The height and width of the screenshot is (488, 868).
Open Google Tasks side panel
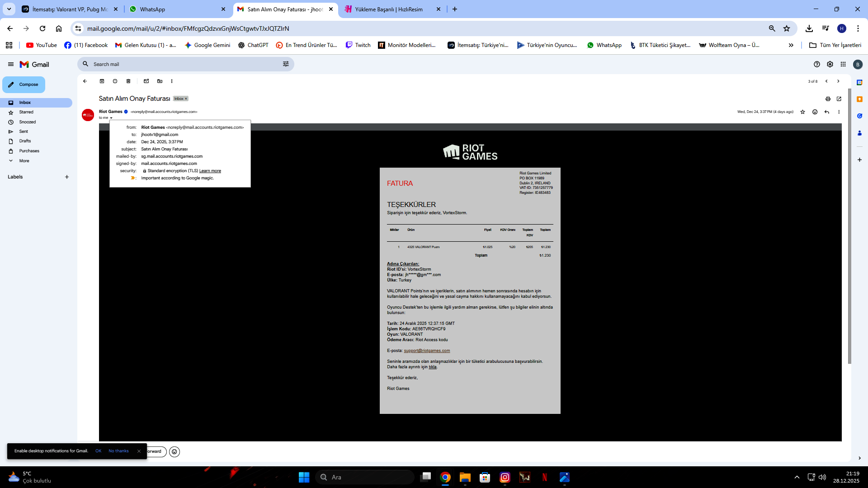click(859, 116)
